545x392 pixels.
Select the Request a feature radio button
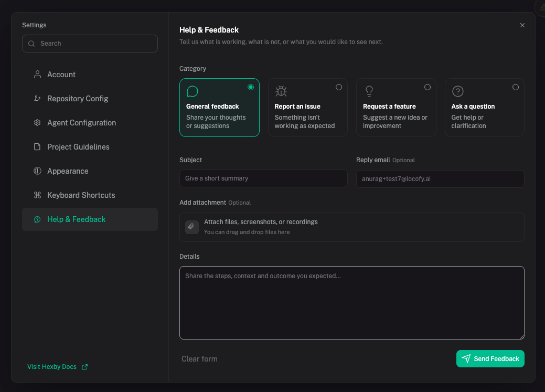(427, 87)
